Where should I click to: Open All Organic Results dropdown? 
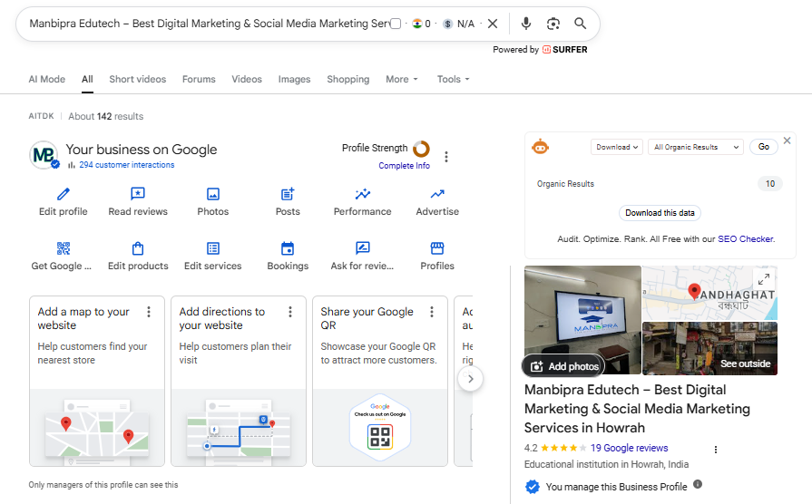click(x=696, y=147)
